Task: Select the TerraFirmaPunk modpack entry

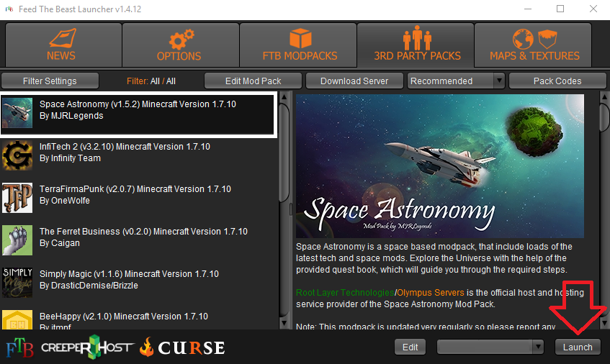Action: pos(138,198)
